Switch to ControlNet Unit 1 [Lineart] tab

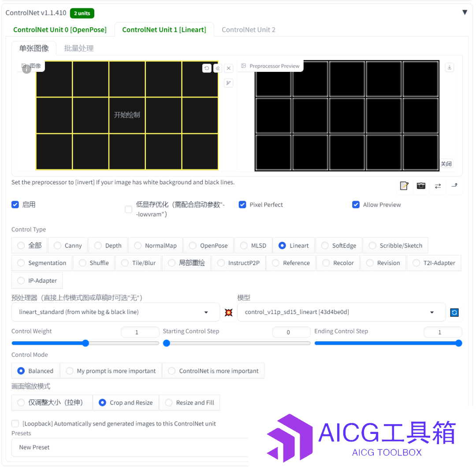tap(164, 30)
